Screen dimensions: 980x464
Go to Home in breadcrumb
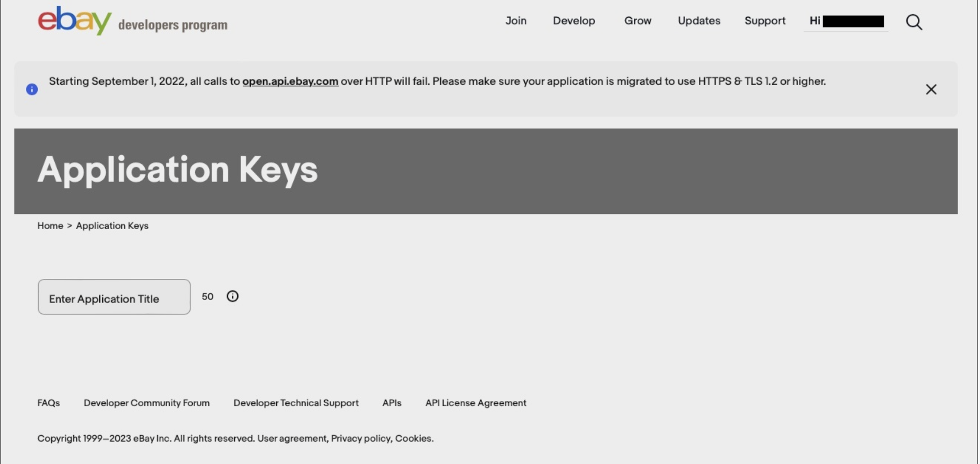(x=50, y=226)
